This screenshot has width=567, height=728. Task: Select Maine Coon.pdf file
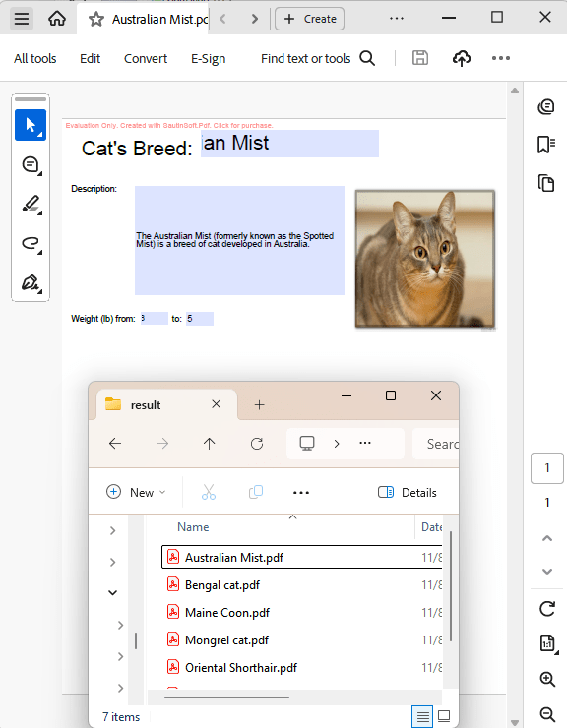(x=301, y=612)
